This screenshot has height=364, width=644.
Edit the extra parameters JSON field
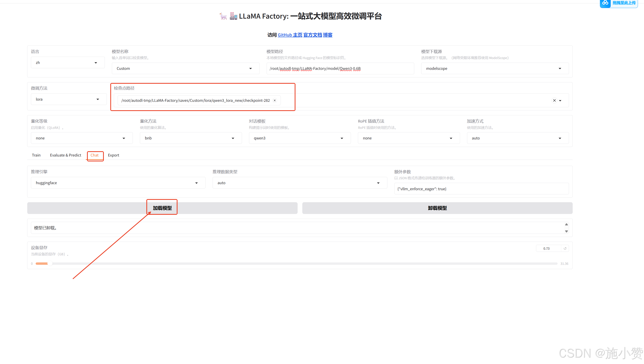(482, 189)
